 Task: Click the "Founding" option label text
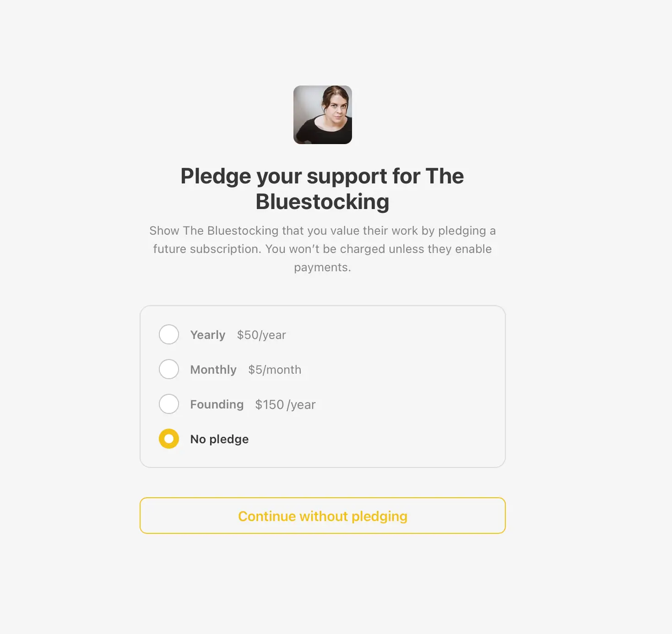click(217, 404)
